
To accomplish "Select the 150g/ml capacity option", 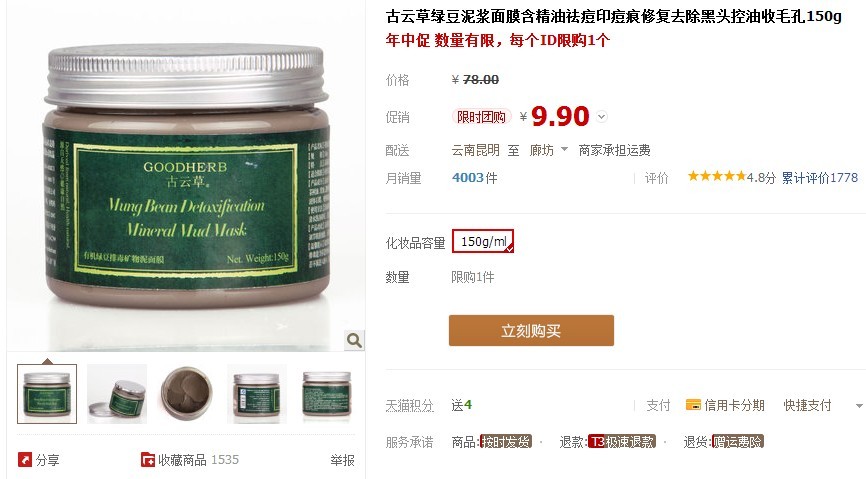I will (x=483, y=241).
